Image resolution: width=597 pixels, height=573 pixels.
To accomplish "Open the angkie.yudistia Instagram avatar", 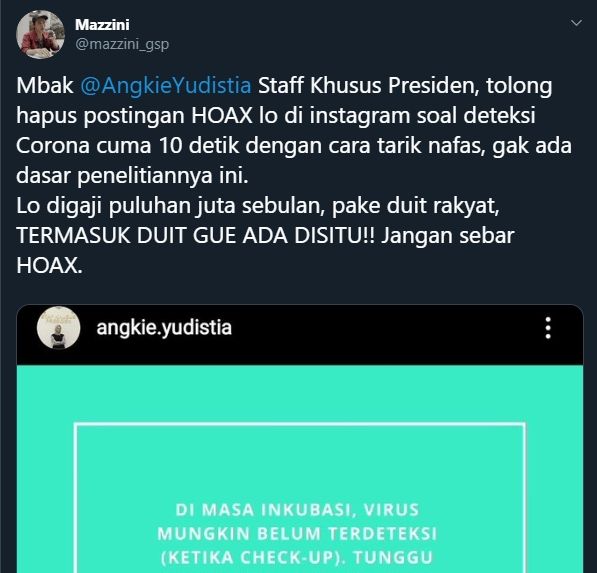I will click(x=58, y=327).
